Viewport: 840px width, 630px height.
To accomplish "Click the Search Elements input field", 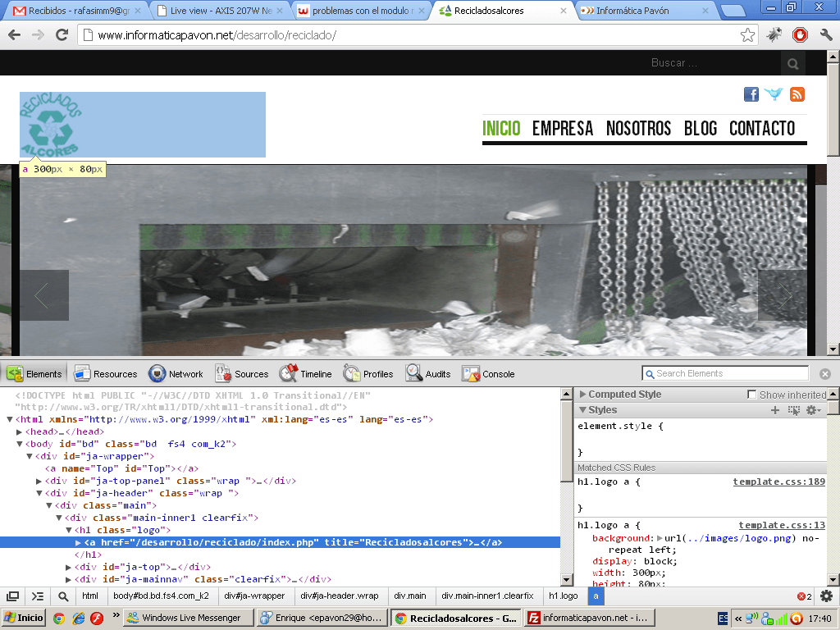I will [725, 373].
